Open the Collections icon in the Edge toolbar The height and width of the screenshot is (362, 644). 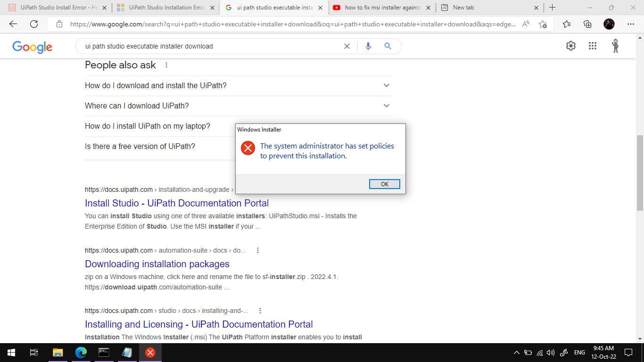587,24
